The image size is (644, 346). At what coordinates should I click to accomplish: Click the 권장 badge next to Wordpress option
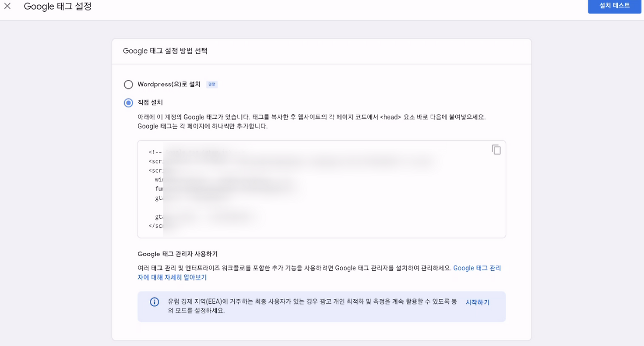click(212, 84)
